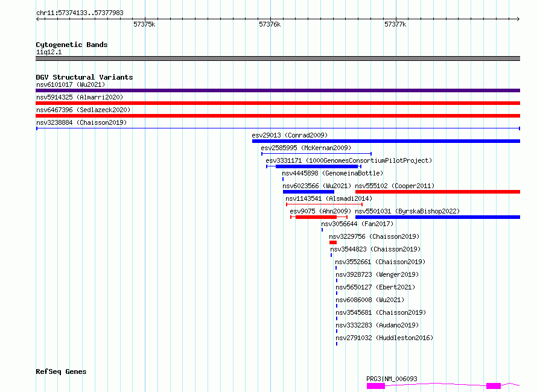Open the esv29013 (Conrad2009) label

point(290,135)
